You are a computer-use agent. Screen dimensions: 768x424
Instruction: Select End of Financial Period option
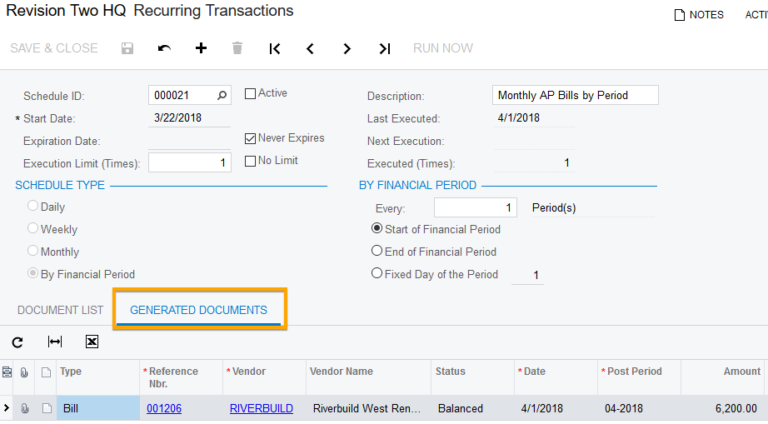[377, 252]
